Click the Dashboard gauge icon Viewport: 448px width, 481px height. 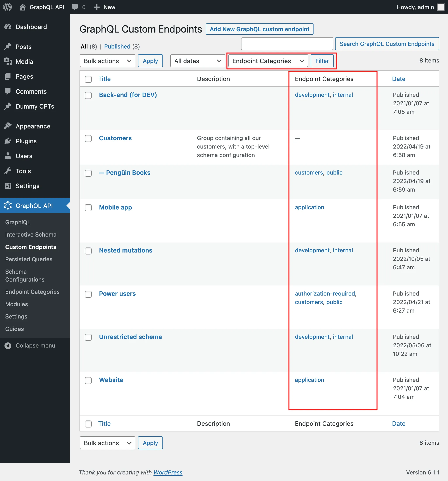pyautogui.click(x=8, y=27)
